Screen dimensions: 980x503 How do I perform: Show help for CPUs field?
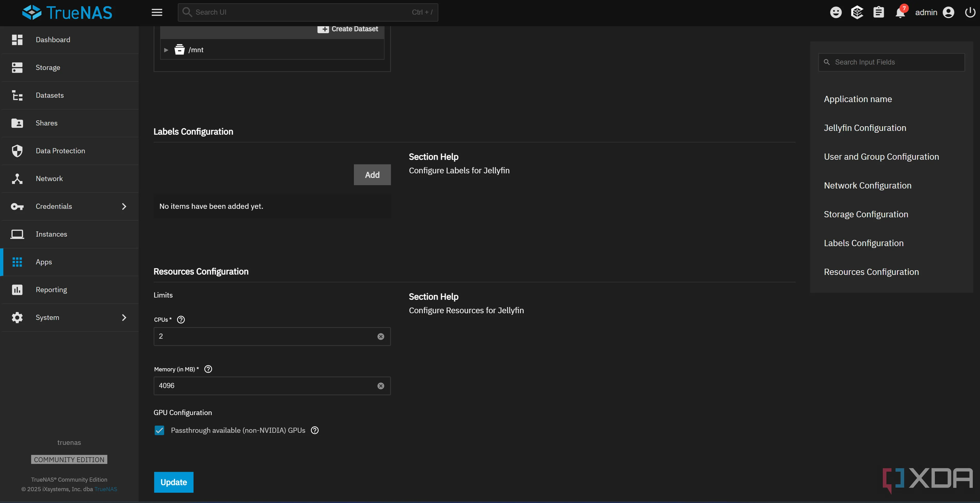[181, 320]
